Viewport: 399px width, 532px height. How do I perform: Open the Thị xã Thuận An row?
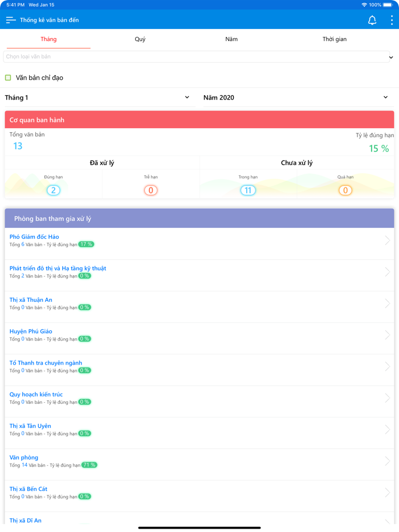tap(31, 300)
